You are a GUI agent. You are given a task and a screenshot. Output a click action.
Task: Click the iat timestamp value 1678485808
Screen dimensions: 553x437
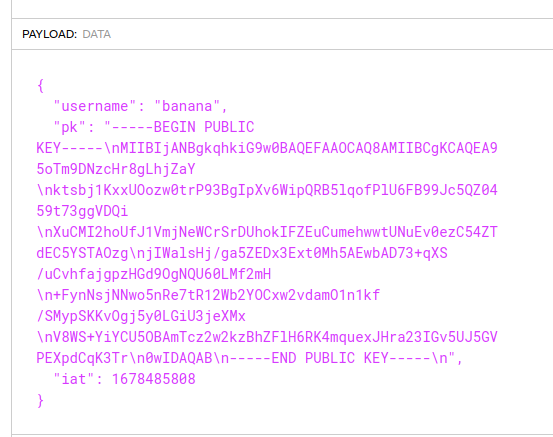coord(153,379)
